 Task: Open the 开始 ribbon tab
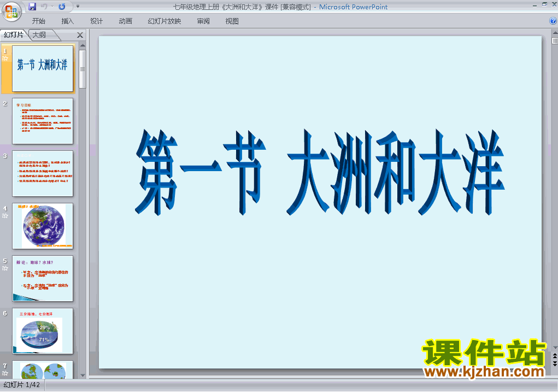pyautogui.click(x=38, y=21)
